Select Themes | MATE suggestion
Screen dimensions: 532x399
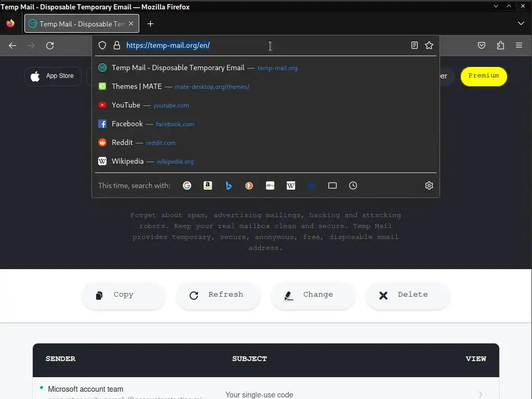[x=265, y=87]
